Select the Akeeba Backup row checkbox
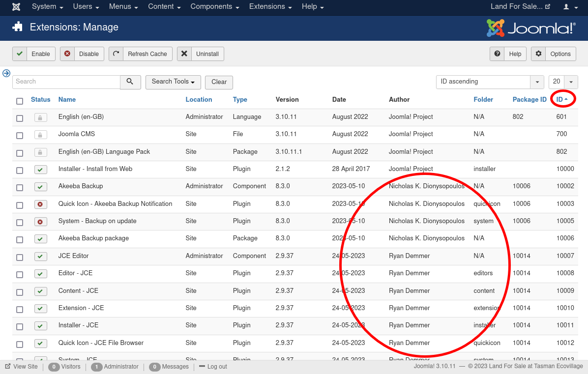The image size is (588, 374). pos(20,188)
